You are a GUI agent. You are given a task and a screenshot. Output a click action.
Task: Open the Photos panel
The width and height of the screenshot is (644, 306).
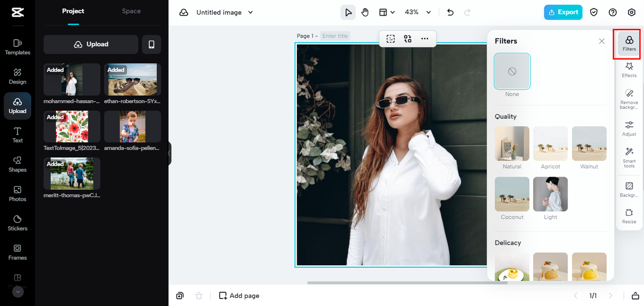[18, 193]
